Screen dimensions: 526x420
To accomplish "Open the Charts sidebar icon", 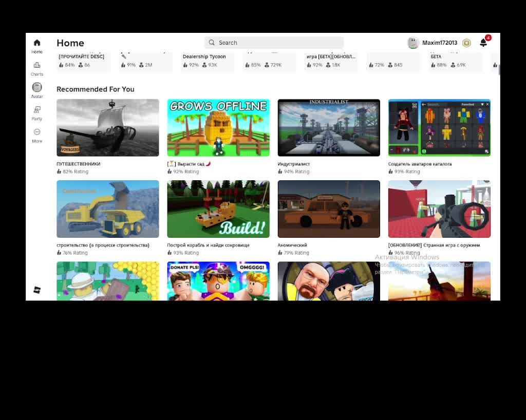I will (37, 68).
